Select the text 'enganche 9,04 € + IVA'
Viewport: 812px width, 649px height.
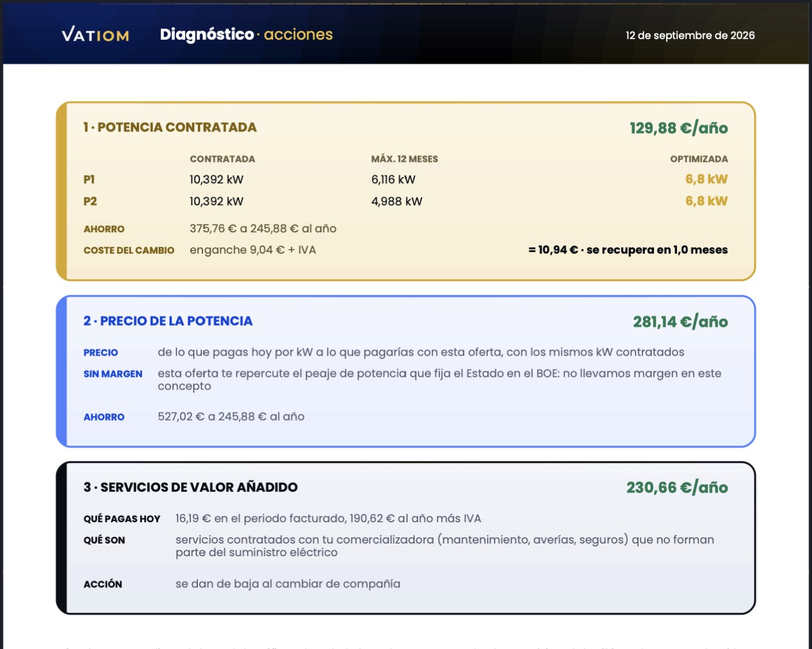click(x=253, y=250)
